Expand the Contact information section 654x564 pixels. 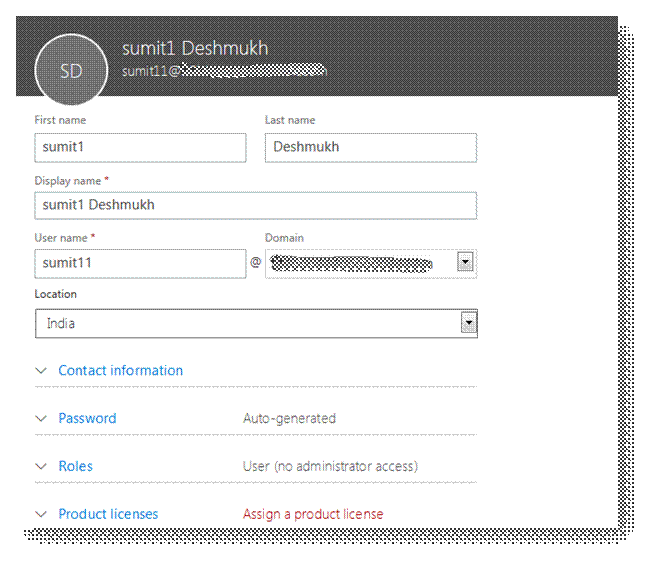(x=120, y=370)
